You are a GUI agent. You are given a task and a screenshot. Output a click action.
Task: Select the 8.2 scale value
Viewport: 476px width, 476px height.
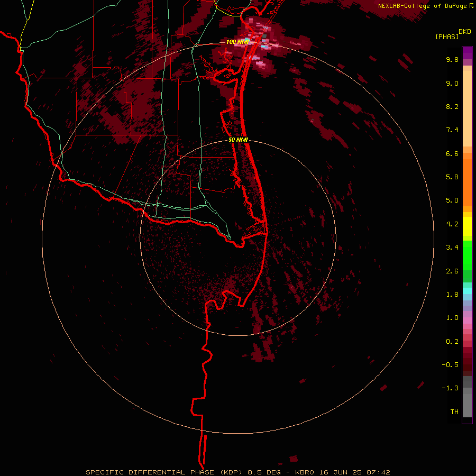click(452, 106)
